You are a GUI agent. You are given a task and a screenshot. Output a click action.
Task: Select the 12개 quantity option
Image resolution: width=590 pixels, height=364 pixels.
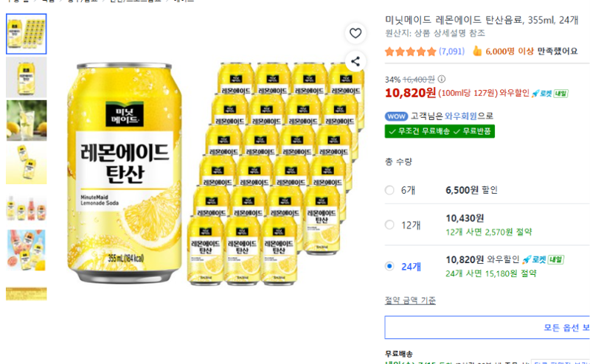(389, 225)
